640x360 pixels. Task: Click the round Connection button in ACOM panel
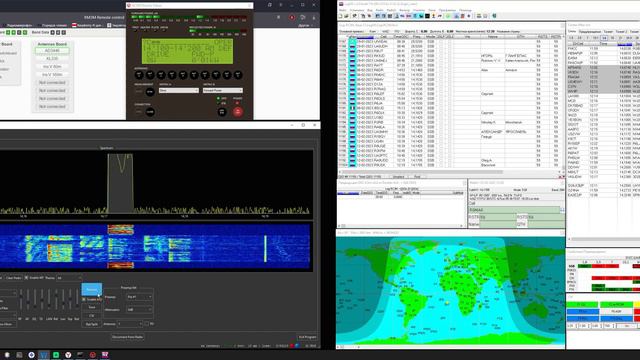(x=150, y=111)
